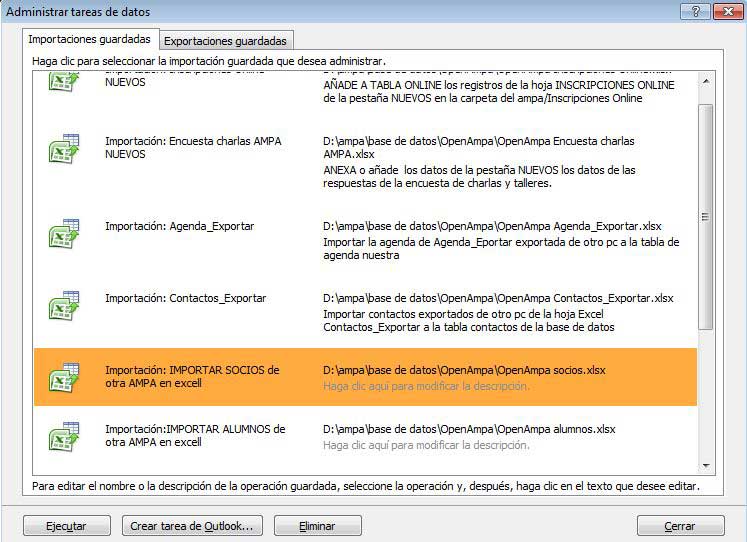Click Excel icon for IMPORTAR ALUMNOS import
The width and height of the screenshot is (747, 542).
pyautogui.click(x=64, y=436)
